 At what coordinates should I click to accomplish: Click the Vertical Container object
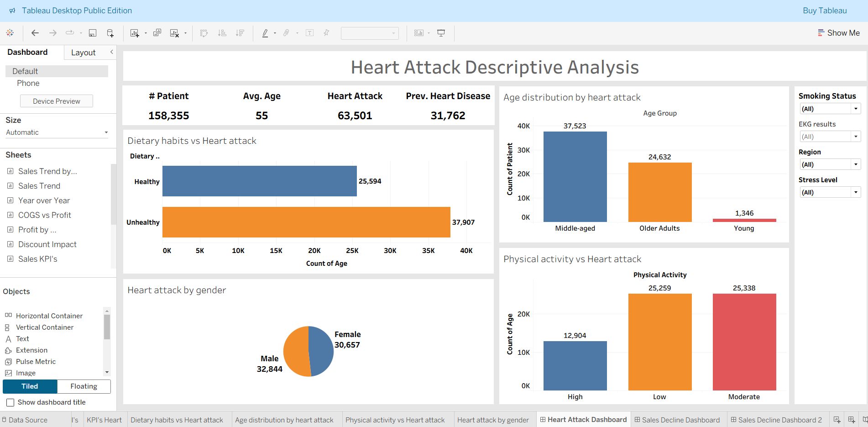point(45,327)
